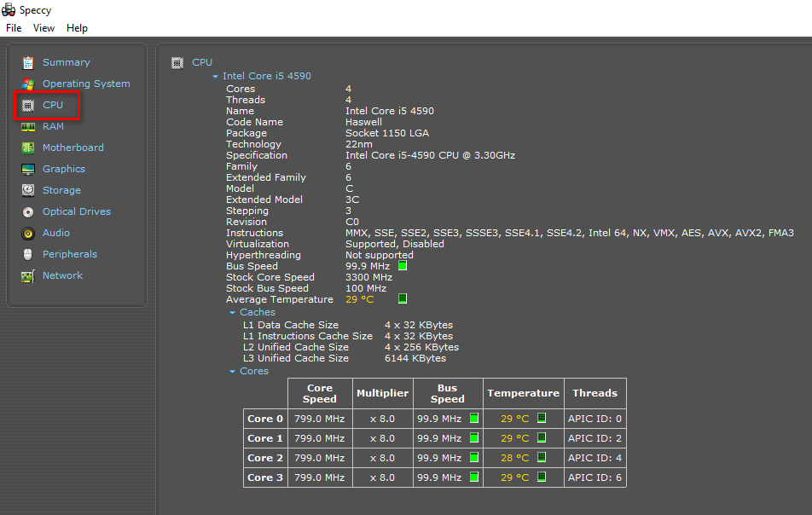Select the Graphics monitor icon

point(28,170)
